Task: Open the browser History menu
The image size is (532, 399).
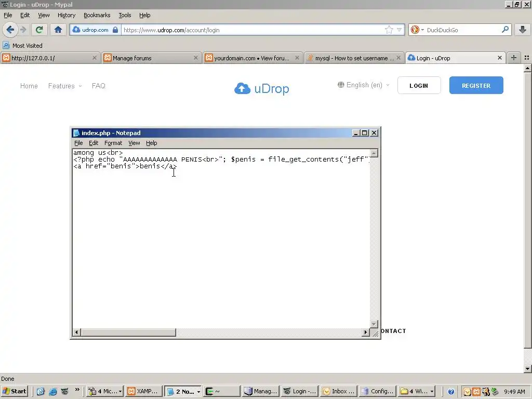Action: click(x=66, y=15)
